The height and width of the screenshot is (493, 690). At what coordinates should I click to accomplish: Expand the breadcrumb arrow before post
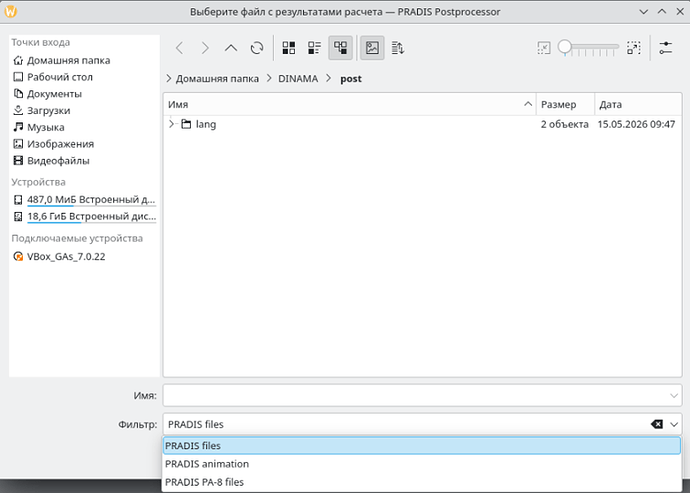click(329, 79)
